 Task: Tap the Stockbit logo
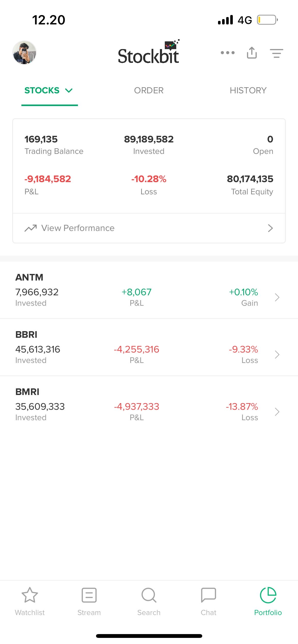(149, 53)
